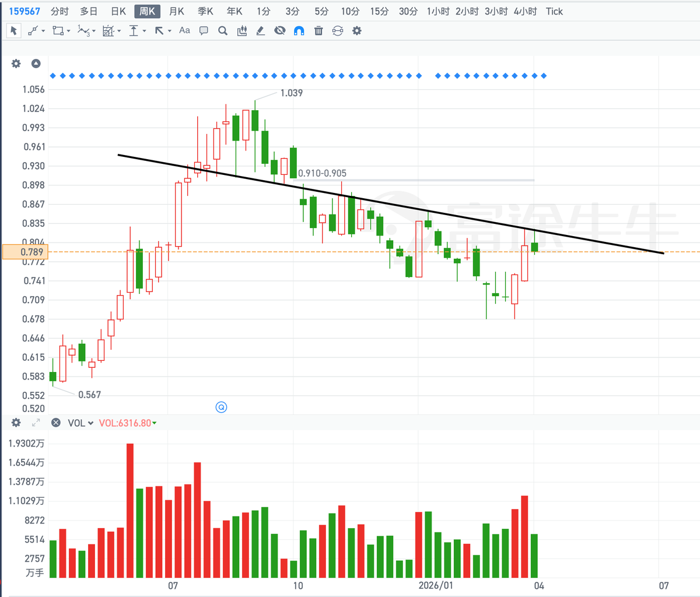This screenshot has width=700, height=597.
Task: Select the 1分 interval
Action: point(264,11)
